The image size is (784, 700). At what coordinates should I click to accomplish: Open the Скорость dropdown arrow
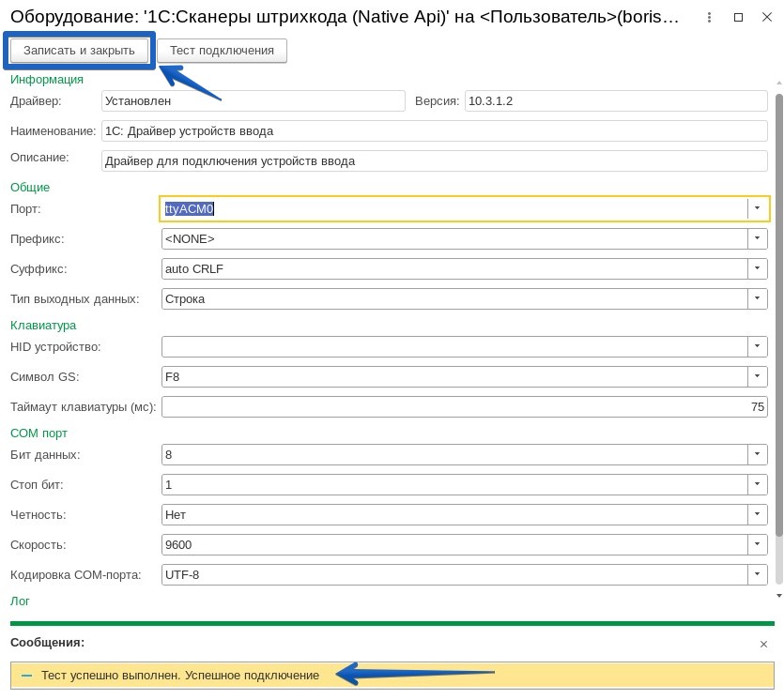pyautogui.click(x=758, y=544)
